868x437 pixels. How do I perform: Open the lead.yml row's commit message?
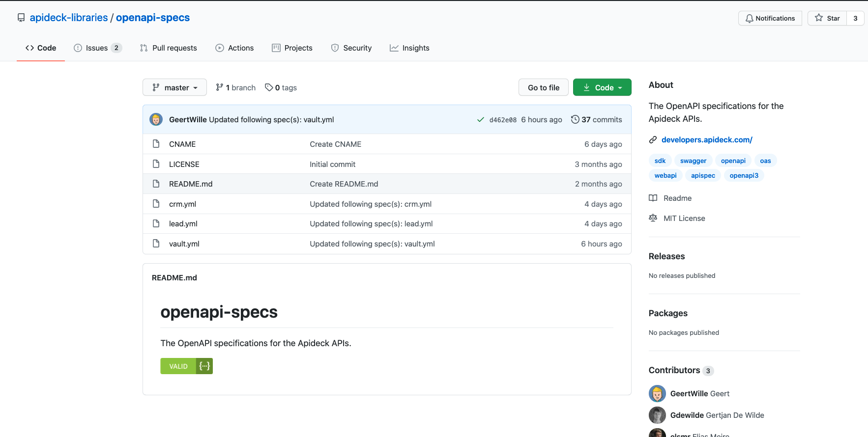[x=371, y=223]
